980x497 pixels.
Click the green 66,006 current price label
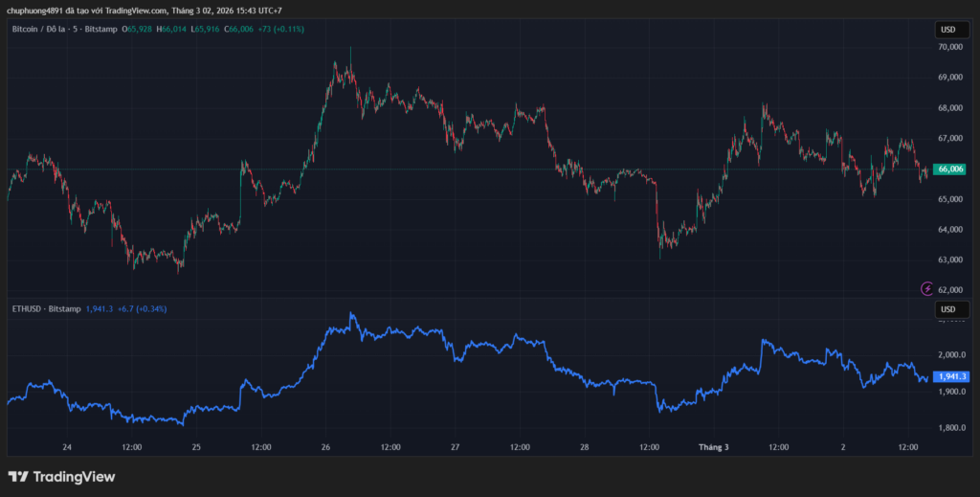(x=951, y=169)
